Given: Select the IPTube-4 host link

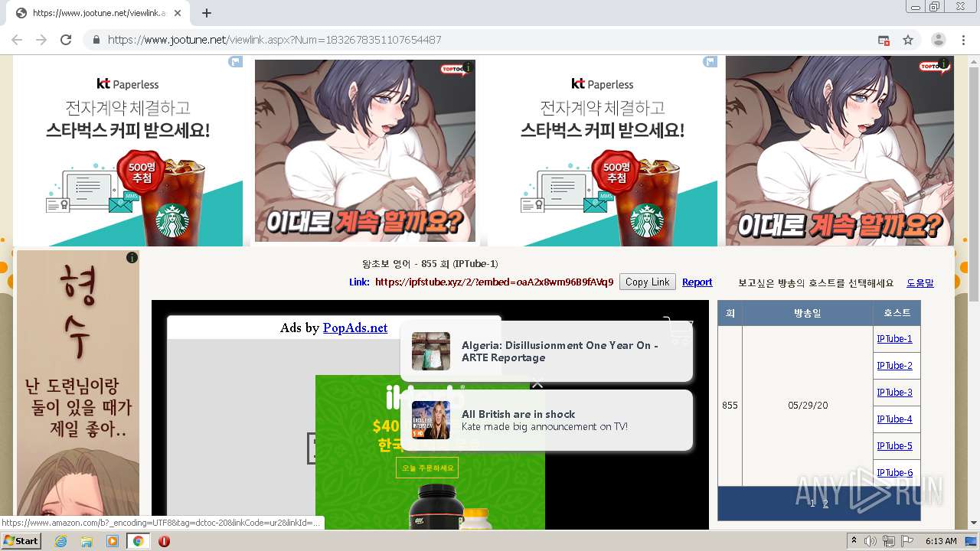Looking at the screenshot, I should pos(894,419).
